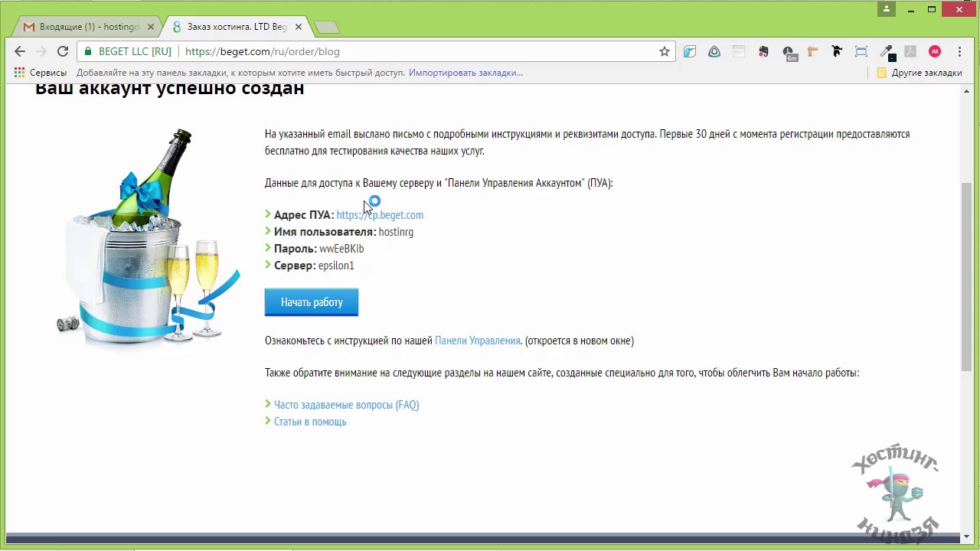Open the black ninja extension
This screenshot has height=551, width=980.
coord(837,51)
